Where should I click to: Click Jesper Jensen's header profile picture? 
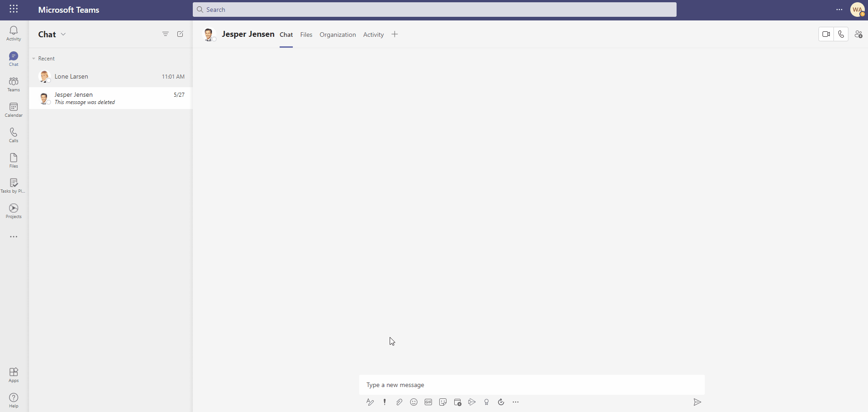pos(209,35)
